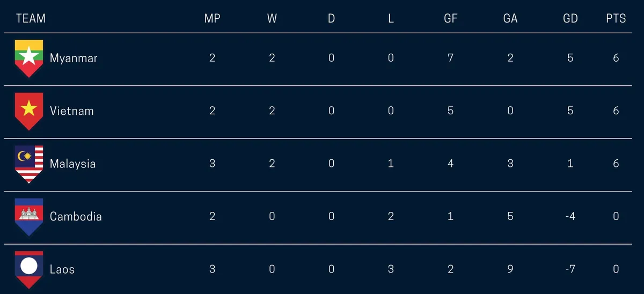Click the Myanmar flag icon
This screenshot has height=294, width=644.
(x=28, y=58)
